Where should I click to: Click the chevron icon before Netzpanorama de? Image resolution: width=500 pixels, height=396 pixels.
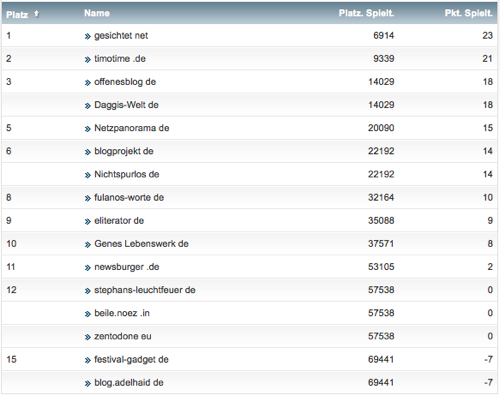[88, 129]
